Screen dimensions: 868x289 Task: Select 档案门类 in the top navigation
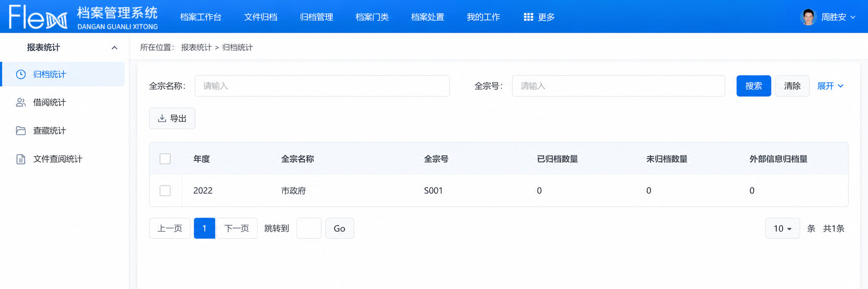tap(372, 17)
